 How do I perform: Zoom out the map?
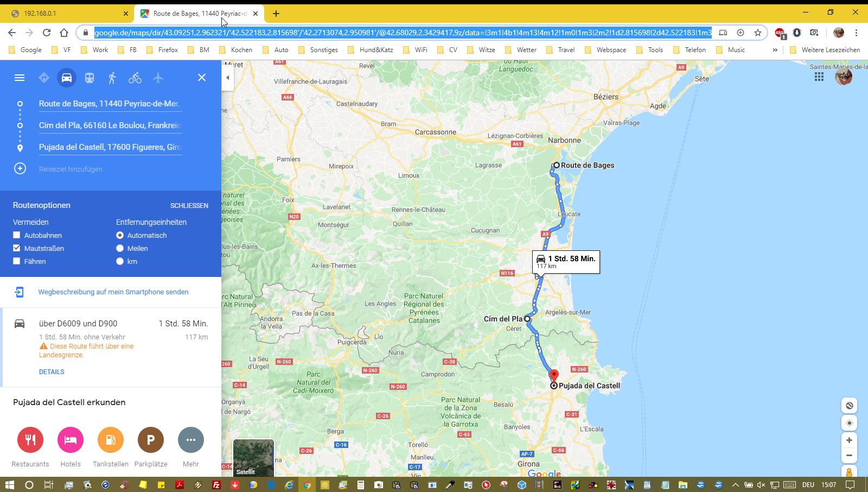[x=849, y=456]
